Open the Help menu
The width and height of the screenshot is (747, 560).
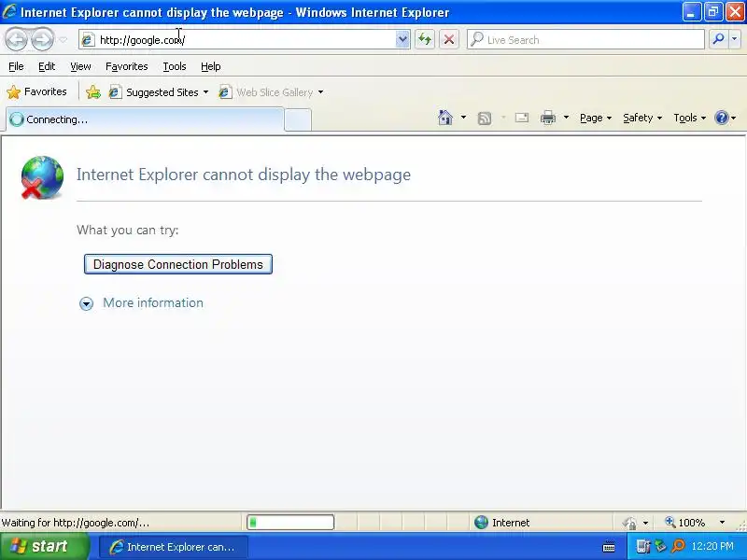tap(211, 66)
